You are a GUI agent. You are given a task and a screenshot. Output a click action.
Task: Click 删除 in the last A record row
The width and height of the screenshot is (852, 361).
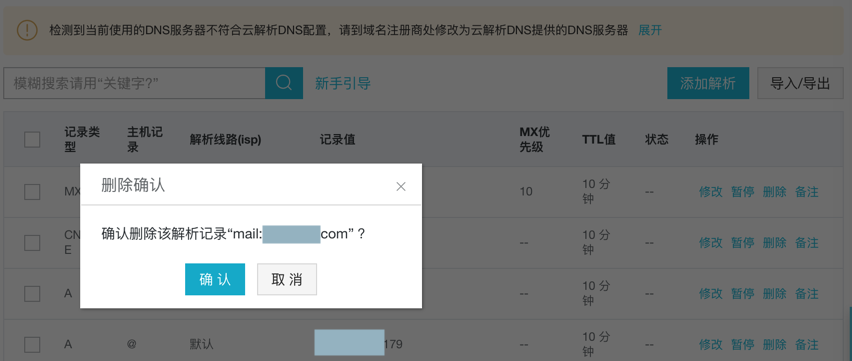(x=774, y=345)
